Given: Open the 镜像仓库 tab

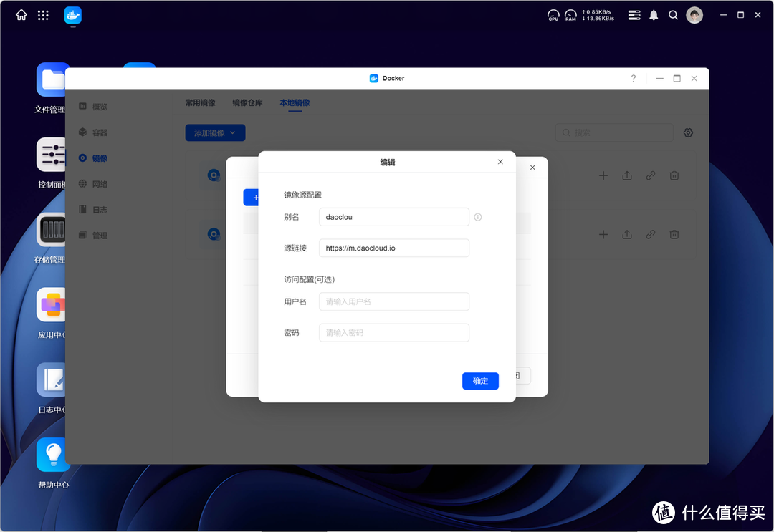Looking at the screenshot, I should coord(247,102).
